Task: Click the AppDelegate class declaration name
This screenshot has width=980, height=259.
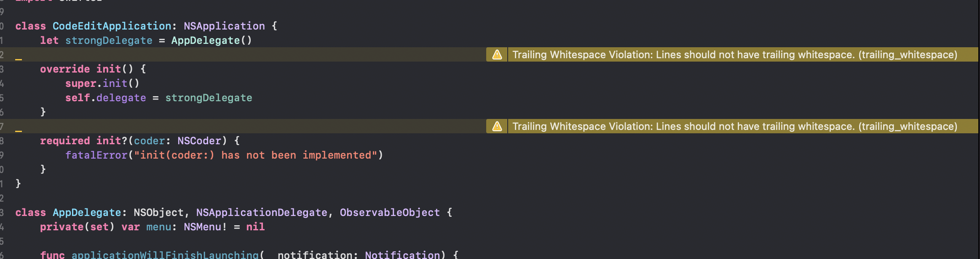Action: [87, 213]
